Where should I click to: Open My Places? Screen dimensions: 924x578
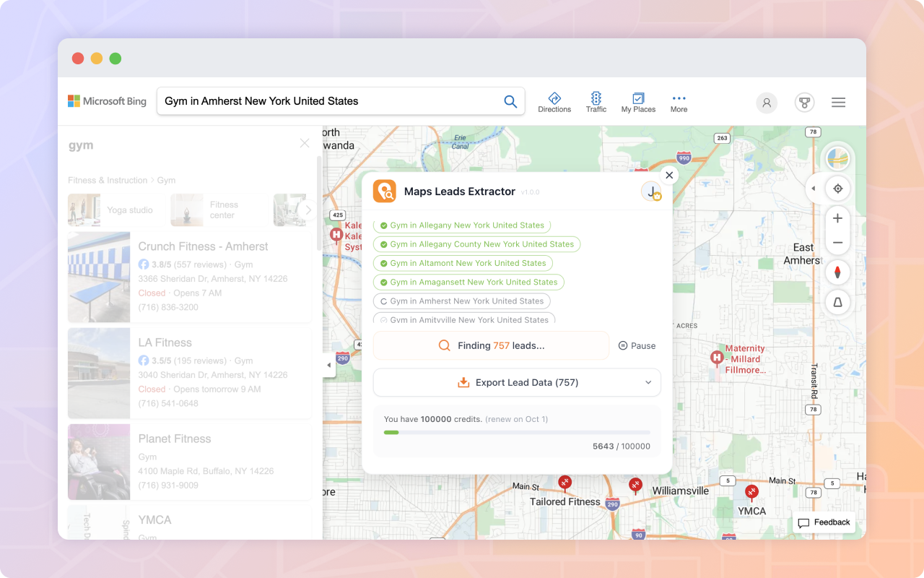tap(638, 102)
